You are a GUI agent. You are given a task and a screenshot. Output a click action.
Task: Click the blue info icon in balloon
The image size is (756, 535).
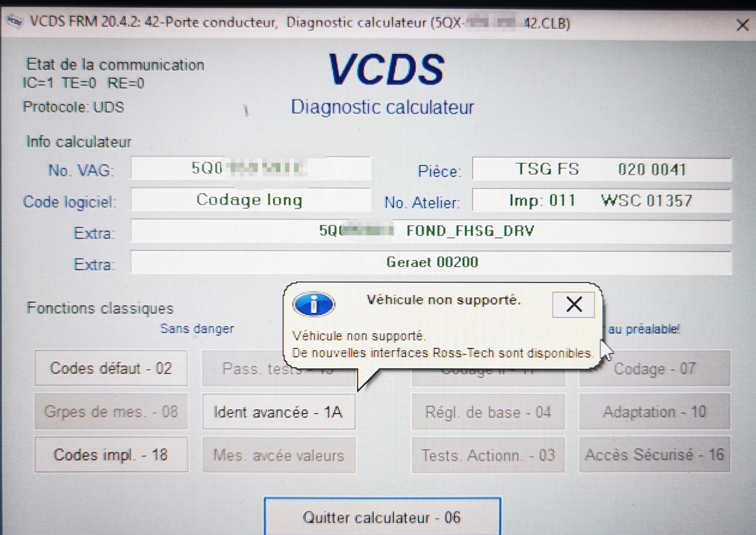(x=314, y=304)
